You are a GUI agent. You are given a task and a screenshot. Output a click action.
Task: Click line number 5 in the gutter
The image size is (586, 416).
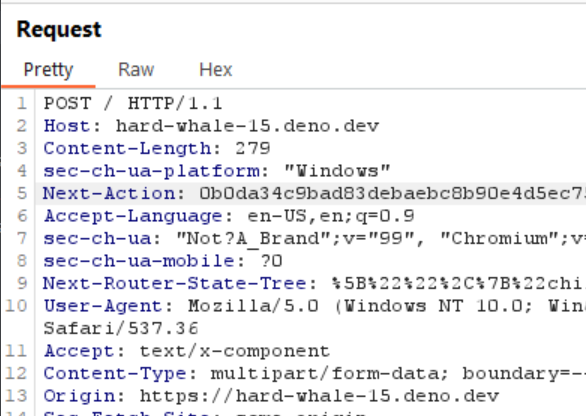pos(22,193)
